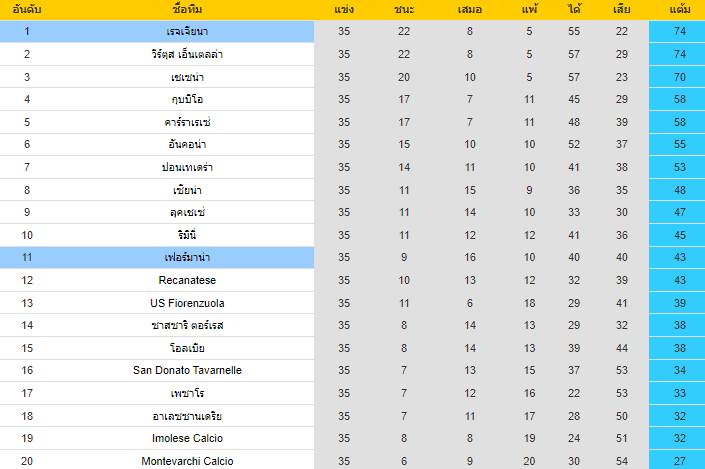The width and height of the screenshot is (705, 469).
Task: Click Montevarchi Calcio team name
Action: coord(187,460)
